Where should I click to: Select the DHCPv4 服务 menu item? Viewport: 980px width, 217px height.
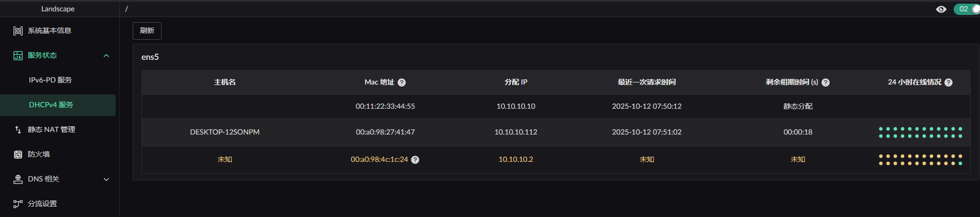coord(51,105)
